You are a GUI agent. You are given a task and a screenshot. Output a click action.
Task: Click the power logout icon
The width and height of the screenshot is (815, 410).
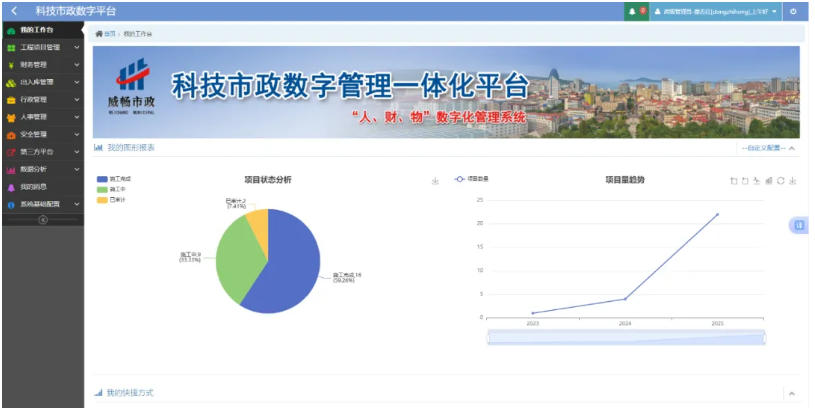(793, 11)
